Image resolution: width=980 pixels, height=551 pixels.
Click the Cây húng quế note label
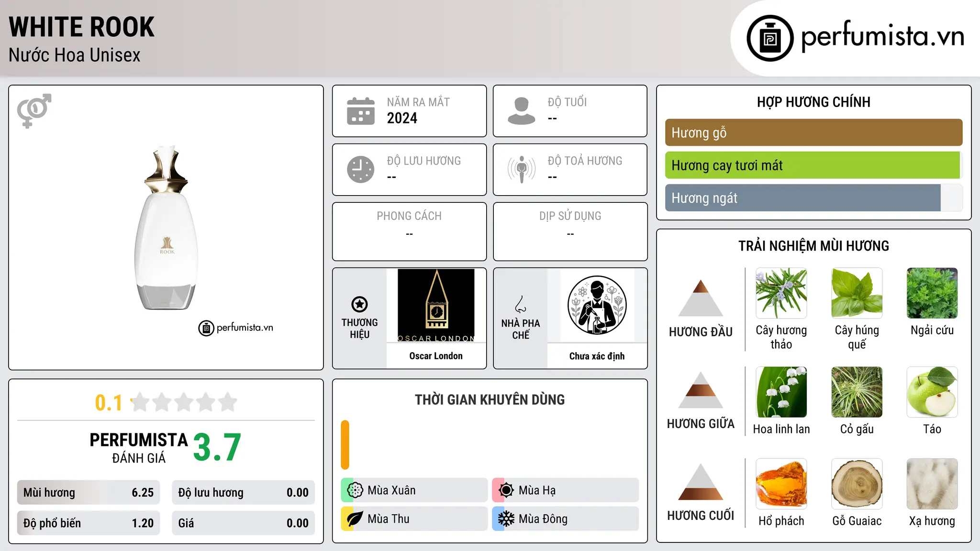(x=857, y=337)
